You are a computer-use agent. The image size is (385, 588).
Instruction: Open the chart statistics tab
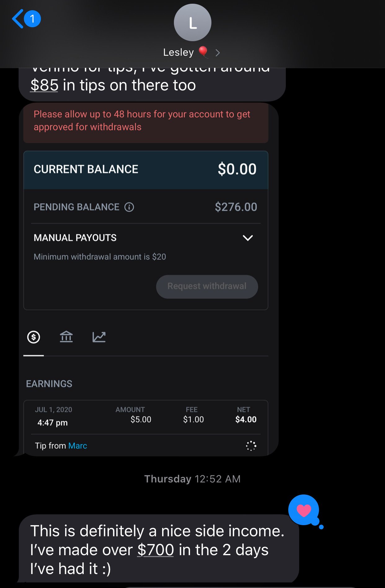tap(99, 337)
